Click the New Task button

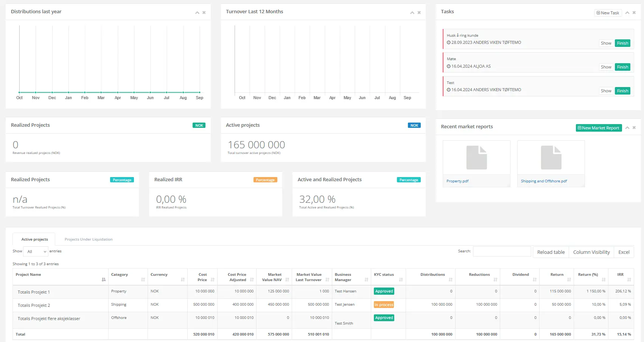tap(608, 13)
